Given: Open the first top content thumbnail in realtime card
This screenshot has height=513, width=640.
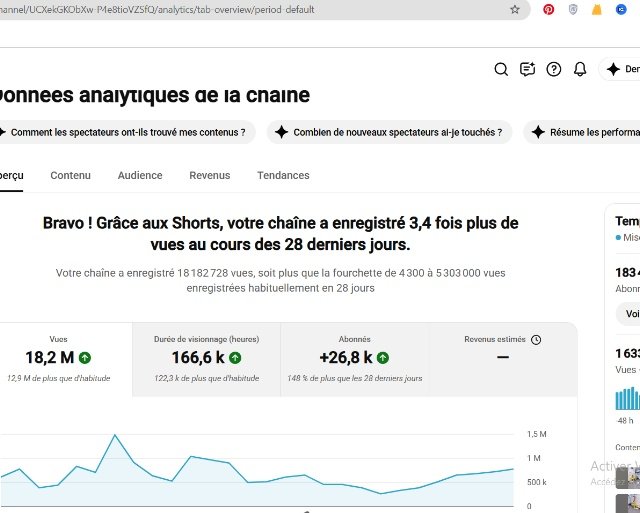Looking at the screenshot, I should [628, 478].
